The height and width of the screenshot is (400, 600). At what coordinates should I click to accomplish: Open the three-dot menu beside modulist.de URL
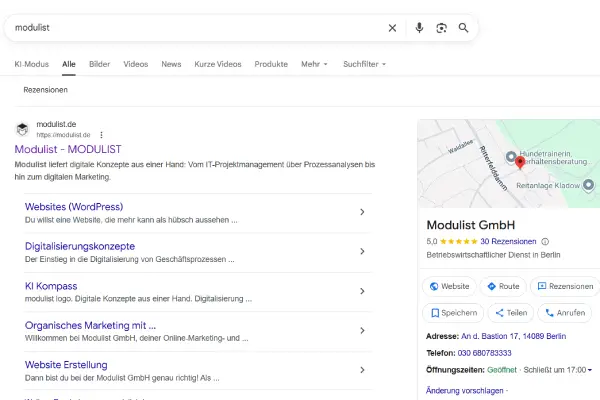101,135
